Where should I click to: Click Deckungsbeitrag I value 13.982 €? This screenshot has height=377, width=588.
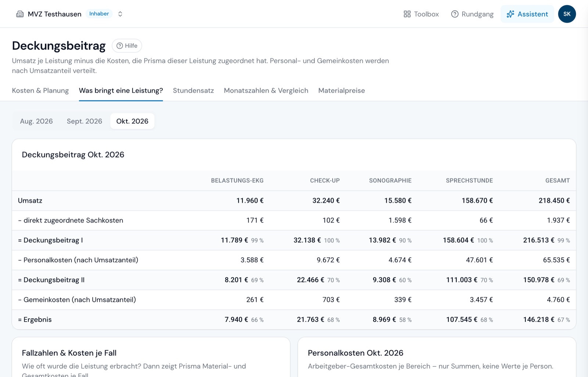(x=383, y=240)
